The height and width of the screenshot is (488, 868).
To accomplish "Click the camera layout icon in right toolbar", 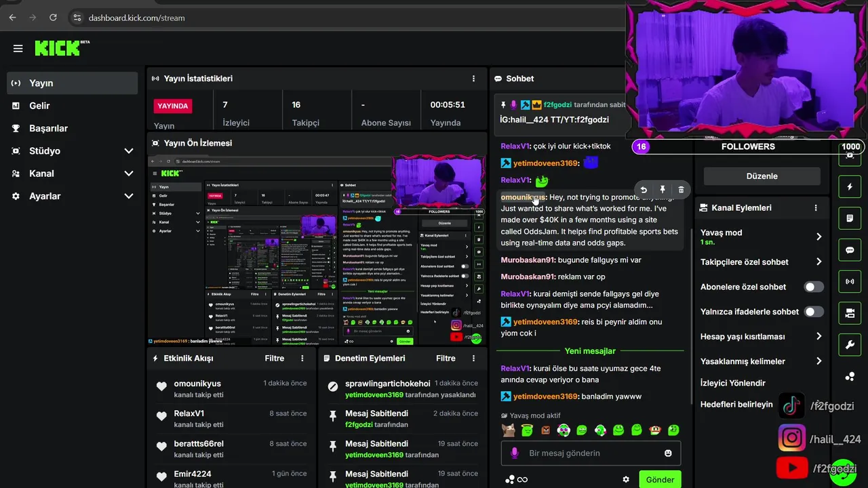I will click(x=850, y=313).
